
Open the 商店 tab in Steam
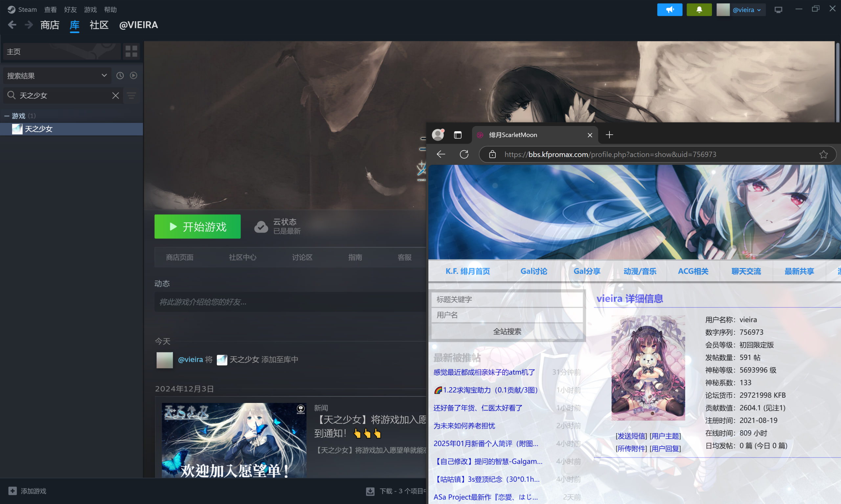[x=50, y=25]
